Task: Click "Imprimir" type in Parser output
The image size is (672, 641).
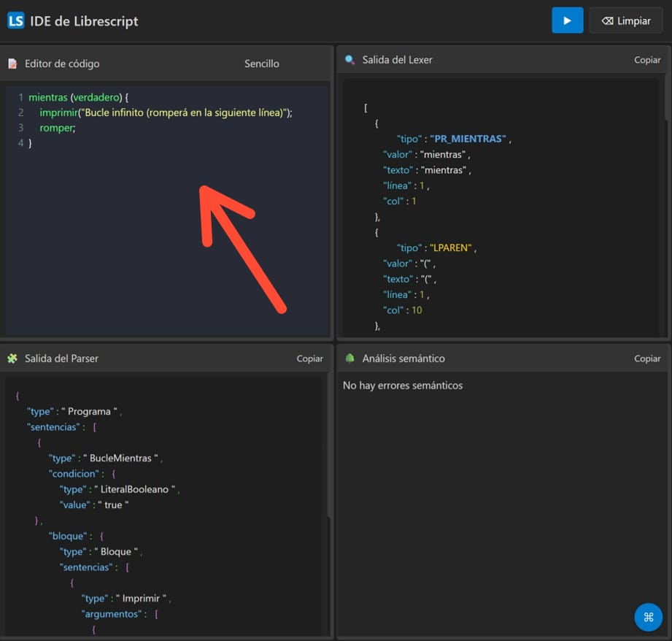Action: coord(141,599)
